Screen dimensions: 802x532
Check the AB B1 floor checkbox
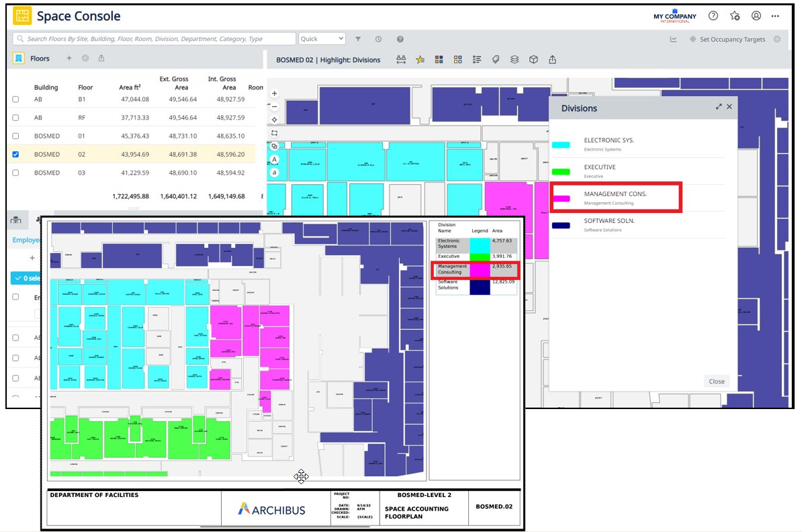[x=16, y=99]
